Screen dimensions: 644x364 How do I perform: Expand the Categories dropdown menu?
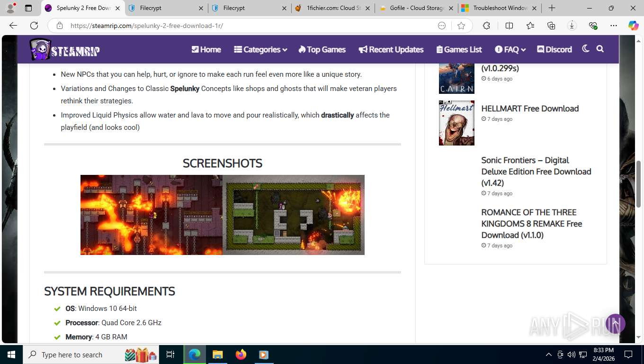260,49
